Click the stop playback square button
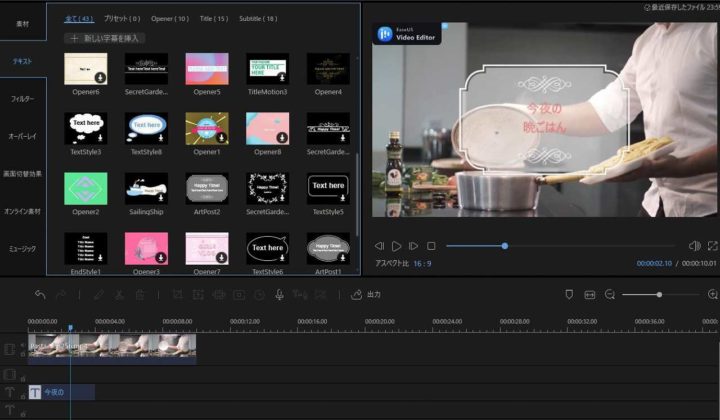This screenshot has width=720, height=420. point(431,246)
